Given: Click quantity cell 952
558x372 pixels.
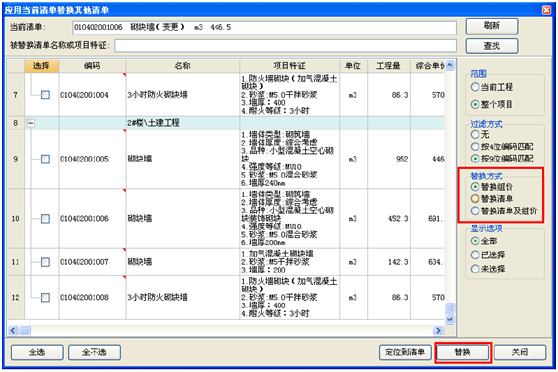Looking at the screenshot, I should 389,159.
